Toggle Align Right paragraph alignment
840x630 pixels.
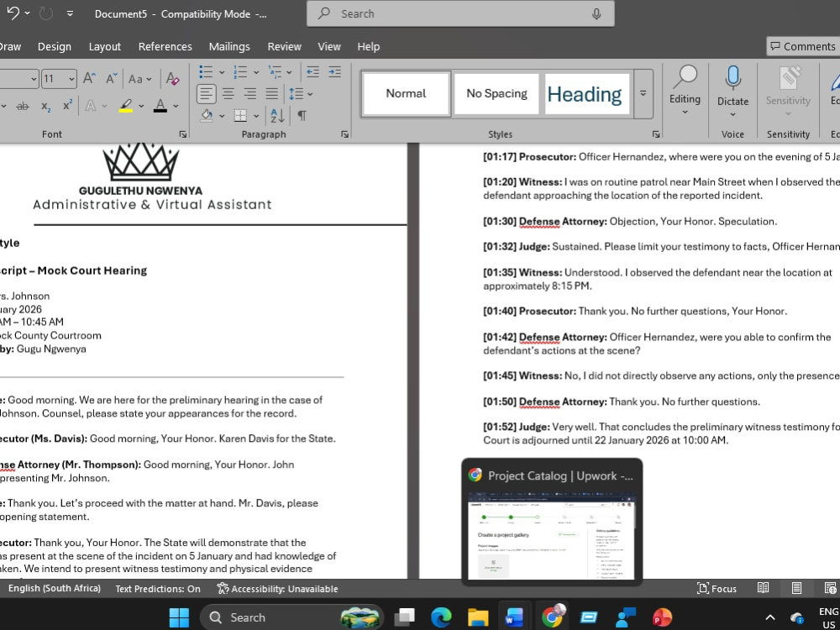click(250, 94)
